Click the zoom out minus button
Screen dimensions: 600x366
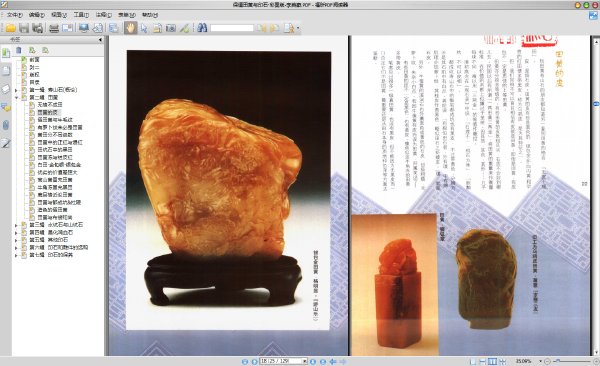548,361
